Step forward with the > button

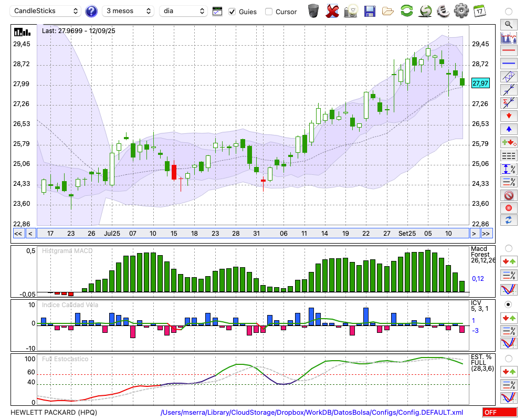[x=474, y=234]
